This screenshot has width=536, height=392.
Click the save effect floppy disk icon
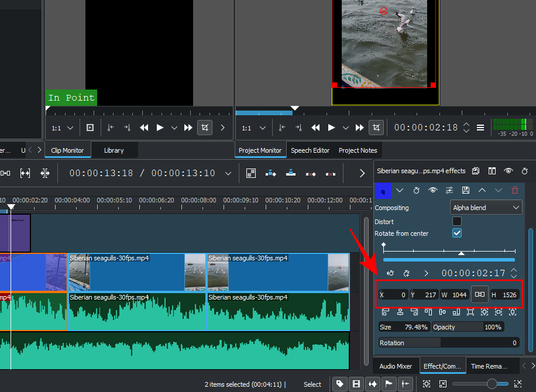[465, 191]
